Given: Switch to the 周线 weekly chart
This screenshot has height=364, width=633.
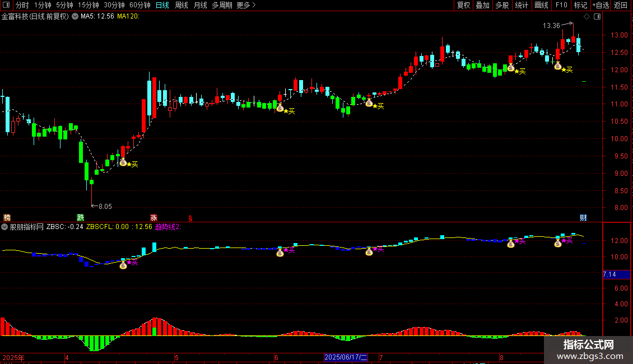Looking at the screenshot, I should (x=181, y=5).
